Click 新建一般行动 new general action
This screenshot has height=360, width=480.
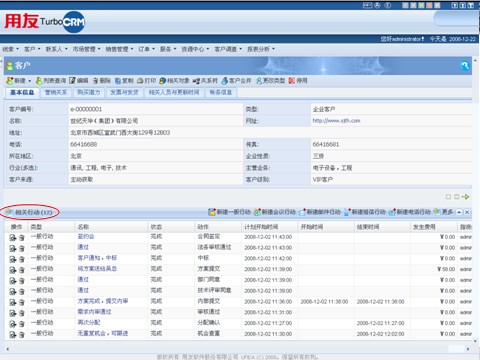click(x=229, y=212)
